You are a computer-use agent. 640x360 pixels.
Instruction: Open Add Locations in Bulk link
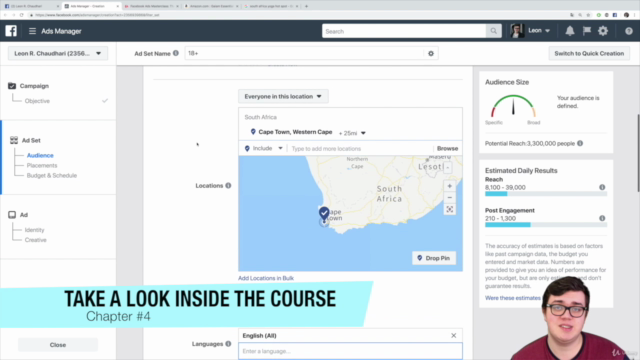pyautogui.click(x=266, y=278)
